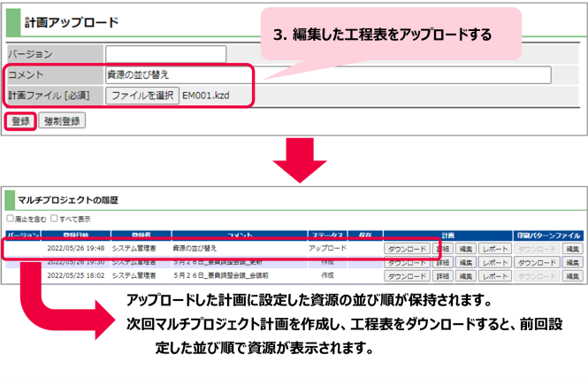588x378 pixels.
Task: Download plan from the 19:48 upload row
Action: [407, 250]
